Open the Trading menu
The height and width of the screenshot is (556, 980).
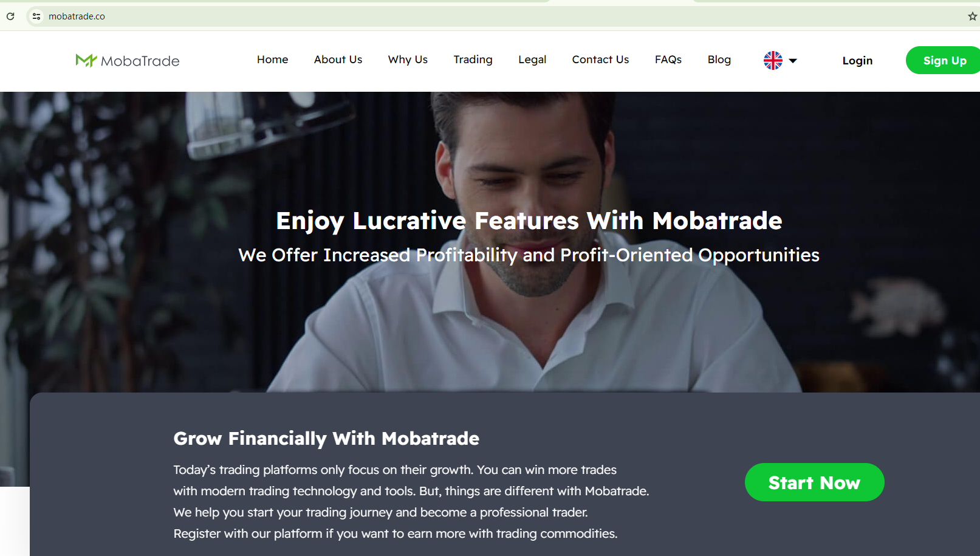click(x=473, y=60)
